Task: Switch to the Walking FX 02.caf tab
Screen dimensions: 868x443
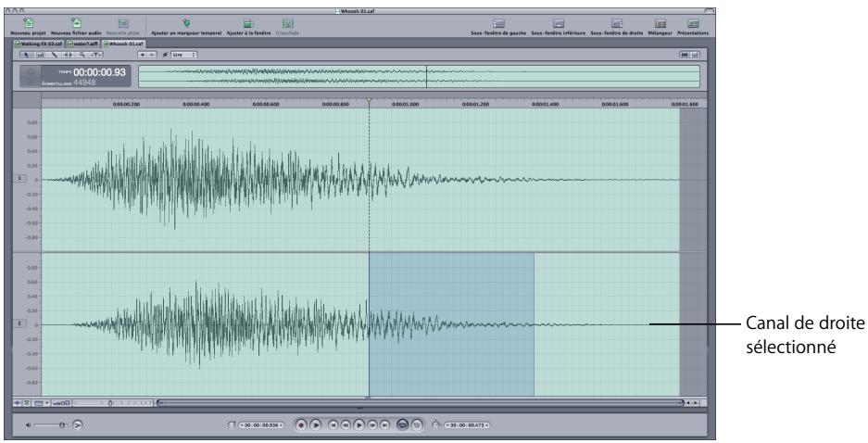Action: 39,44
